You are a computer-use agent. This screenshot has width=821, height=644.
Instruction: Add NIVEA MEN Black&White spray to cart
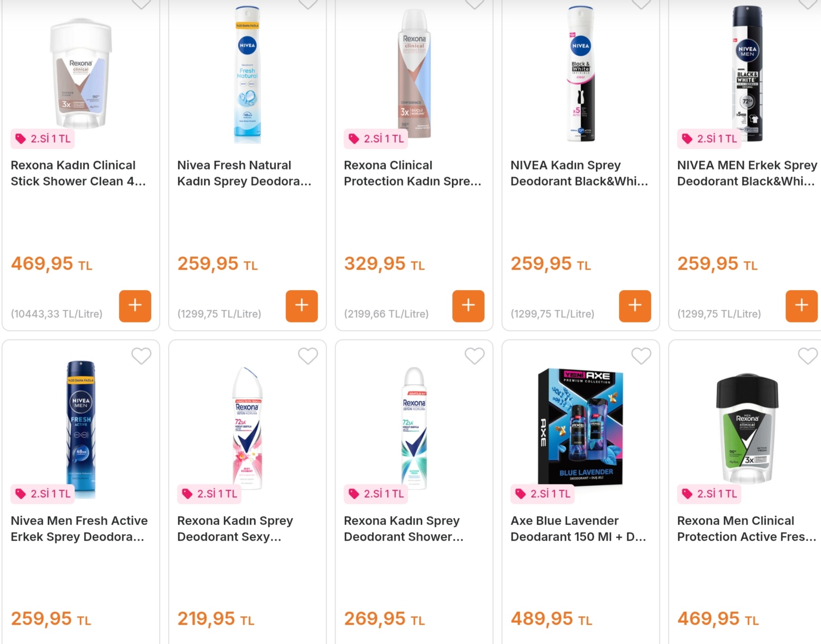[801, 306]
